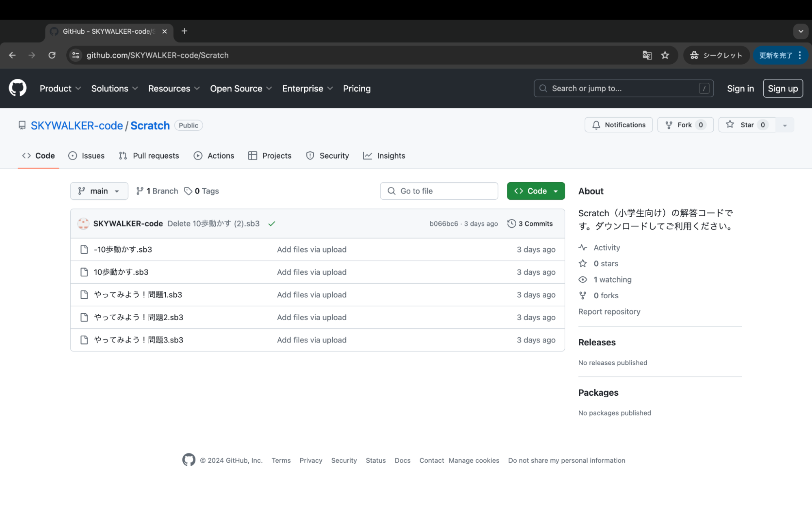The image size is (812, 528).
Task: Fork the repository
Action: (685, 125)
